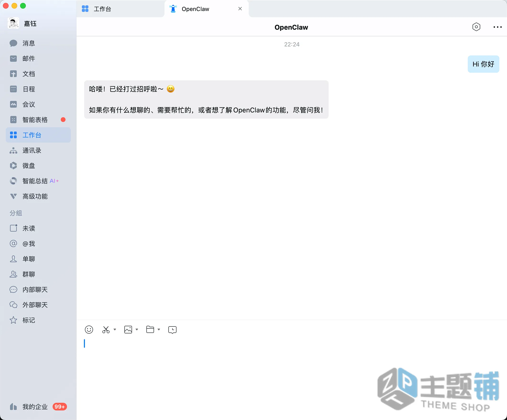
Task: Switch to the 工作台 tab
Action: coord(120,9)
